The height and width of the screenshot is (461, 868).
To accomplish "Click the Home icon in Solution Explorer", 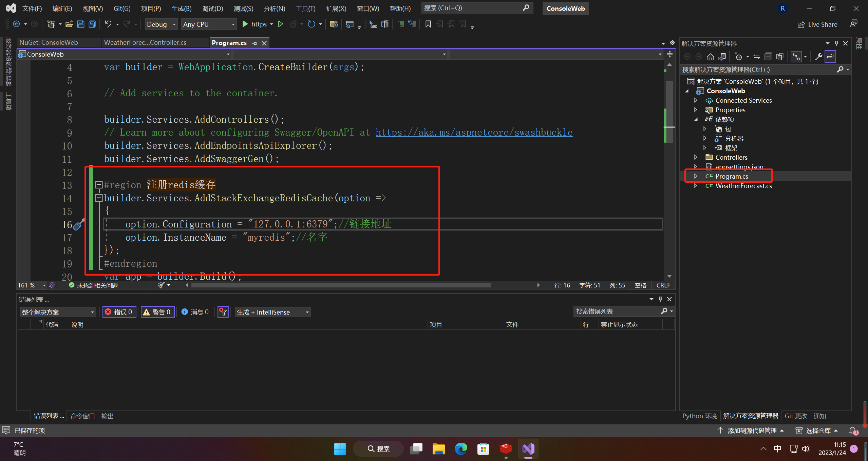I will [x=710, y=57].
